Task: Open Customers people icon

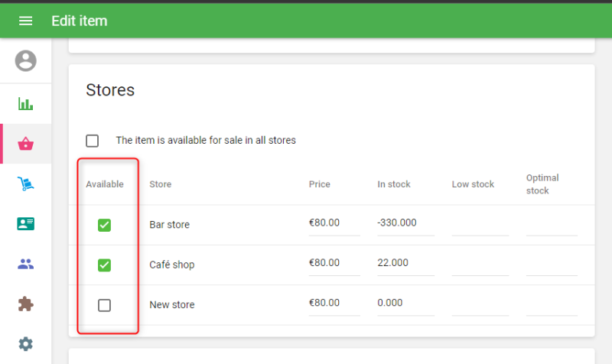Action: tap(25, 265)
